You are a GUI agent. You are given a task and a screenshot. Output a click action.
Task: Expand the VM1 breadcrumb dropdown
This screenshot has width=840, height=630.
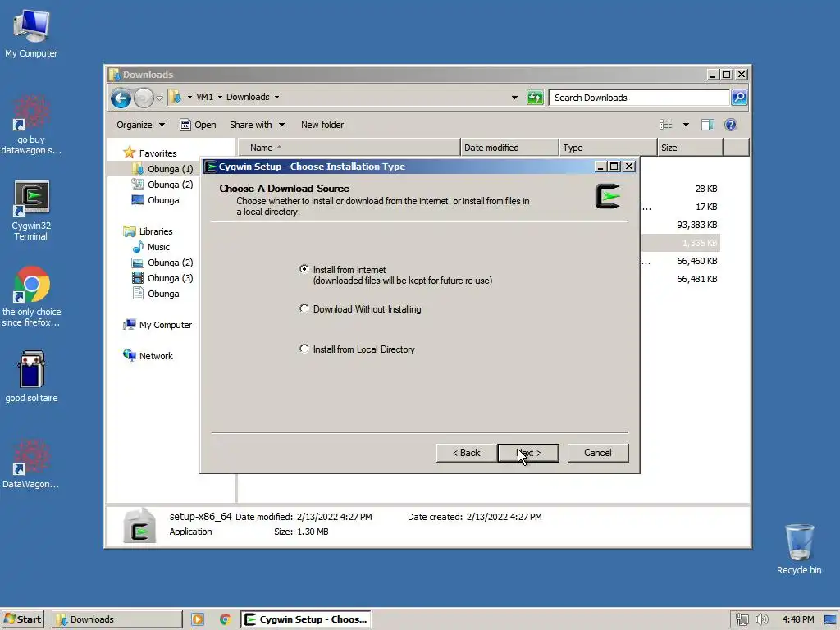[x=220, y=98]
